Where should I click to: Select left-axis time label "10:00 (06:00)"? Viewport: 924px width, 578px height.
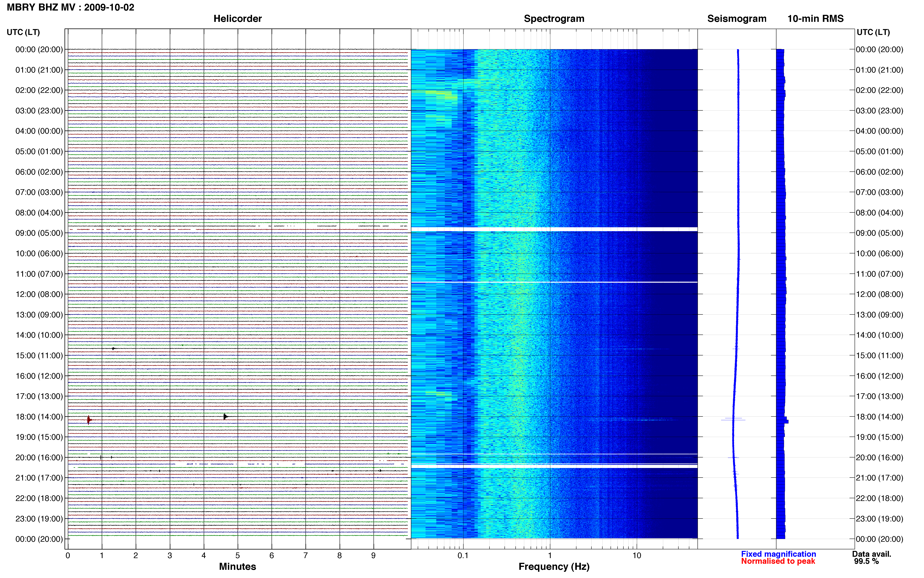tap(39, 253)
